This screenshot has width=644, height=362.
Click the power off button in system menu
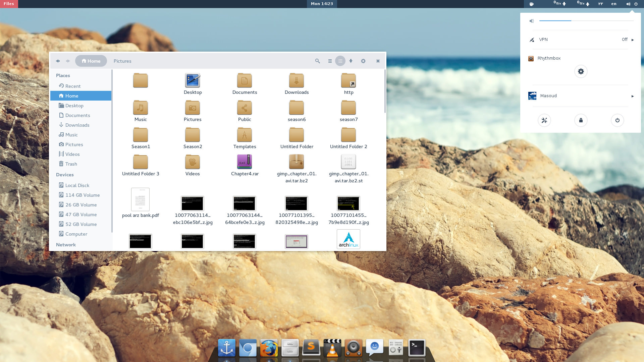tap(617, 120)
